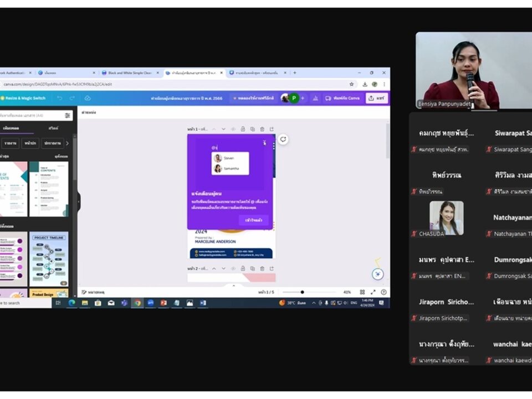Image resolution: width=532 pixels, height=399 pixels.
Task: Select the Project Timeline template thumbnail
Action: (49, 259)
